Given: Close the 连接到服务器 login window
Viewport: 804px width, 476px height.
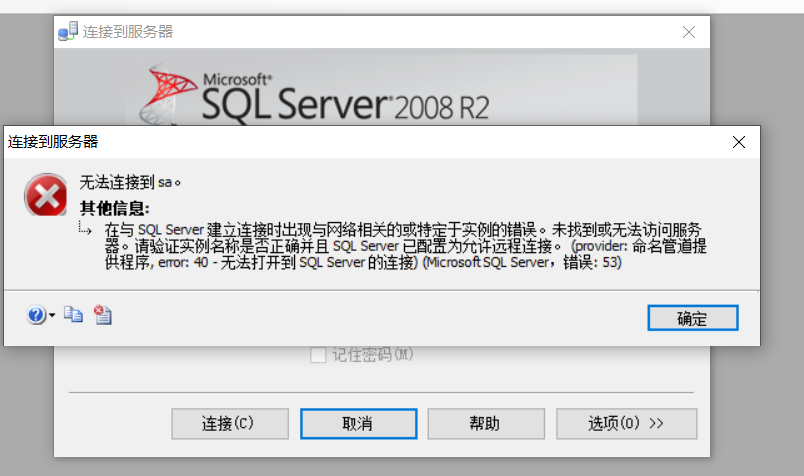Looking at the screenshot, I should (x=689, y=32).
